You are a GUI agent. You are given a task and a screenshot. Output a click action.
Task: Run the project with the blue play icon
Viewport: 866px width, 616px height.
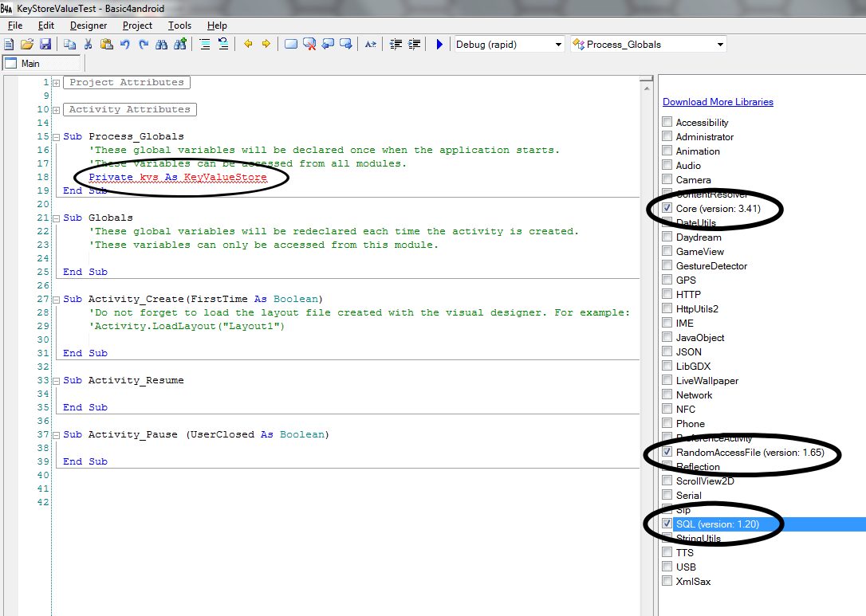point(439,45)
